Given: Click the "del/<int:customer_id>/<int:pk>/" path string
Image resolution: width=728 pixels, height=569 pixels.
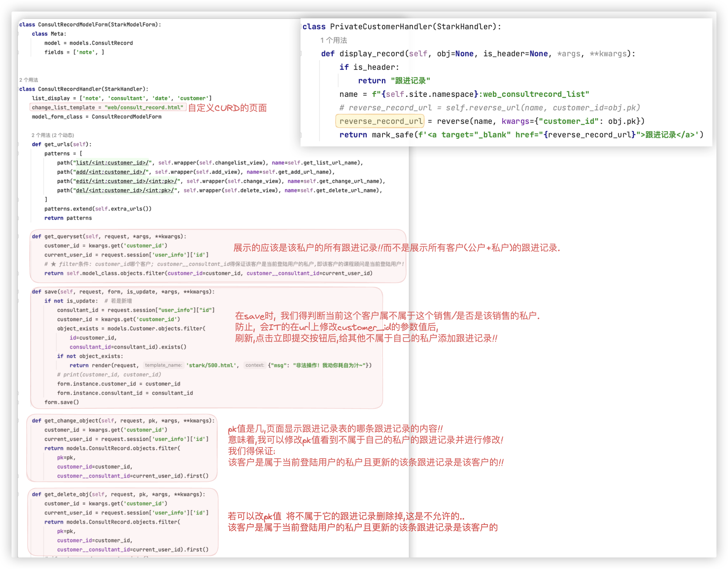Looking at the screenshot, I should click(125, 190).
